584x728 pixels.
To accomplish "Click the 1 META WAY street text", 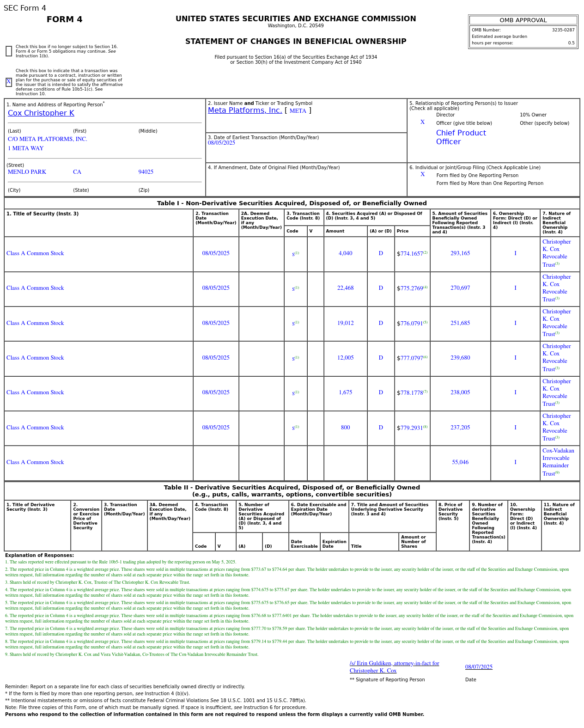I will pos(26,148).
